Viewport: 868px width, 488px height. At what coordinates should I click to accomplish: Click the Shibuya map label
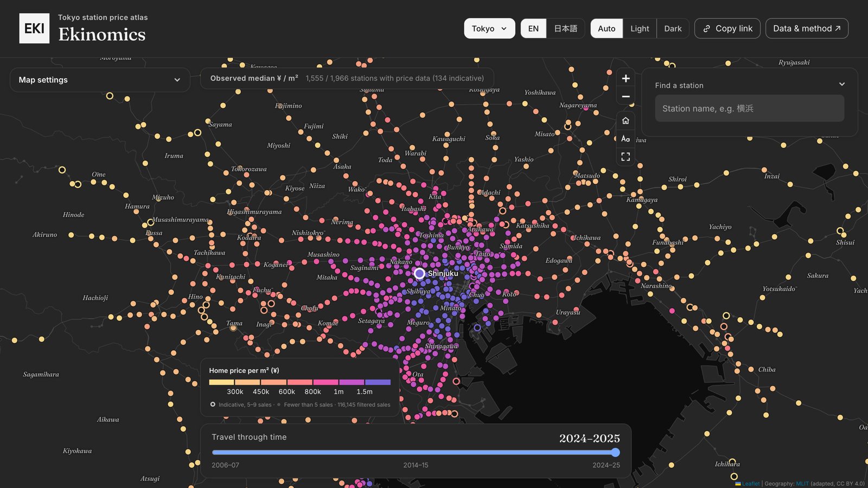pos(418,292)
